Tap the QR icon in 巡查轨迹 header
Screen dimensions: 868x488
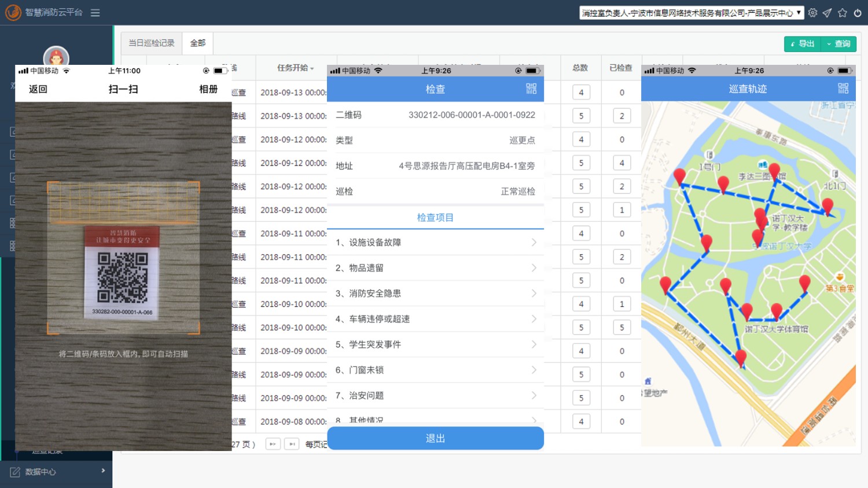[x=843, y=89]
